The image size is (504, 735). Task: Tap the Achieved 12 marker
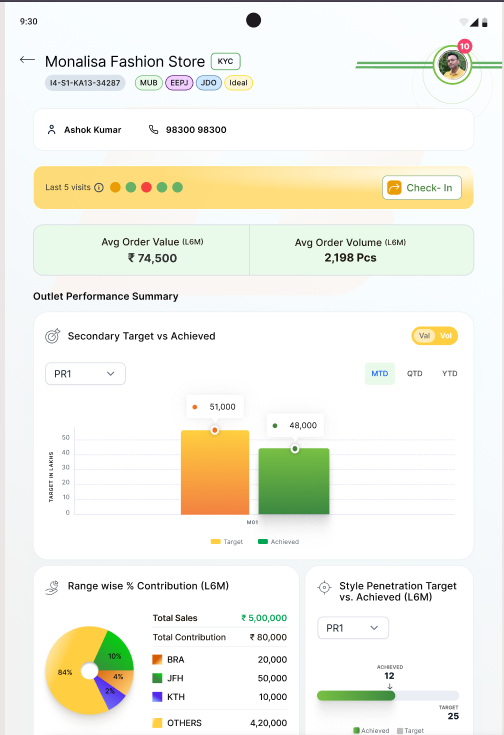pyautogui.click(x=390, y=676)
